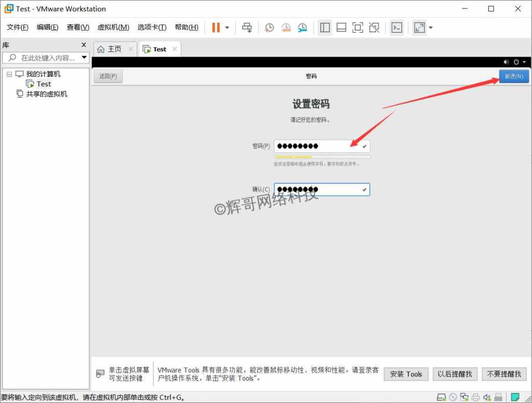The image size is (532, 403).
Task: Open the 编辑(E) menu
Action: [x=47, y=27]
